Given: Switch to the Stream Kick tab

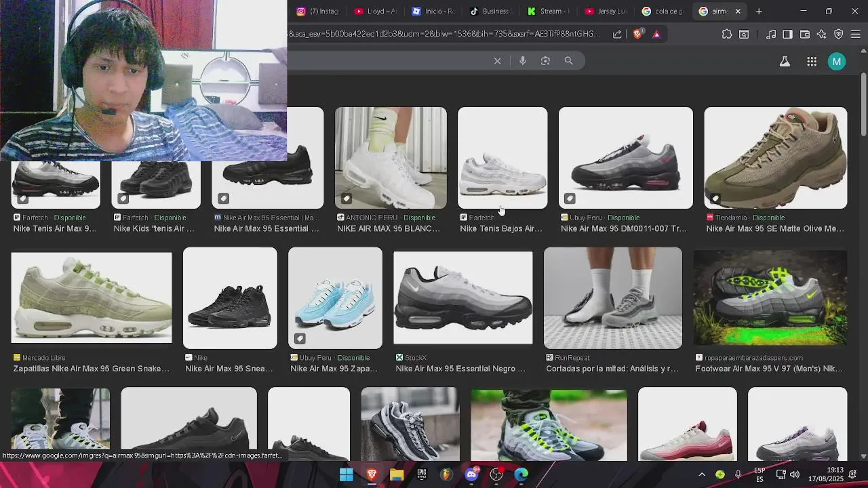Looking at the screenshot, I should click(x=548, y=12).
